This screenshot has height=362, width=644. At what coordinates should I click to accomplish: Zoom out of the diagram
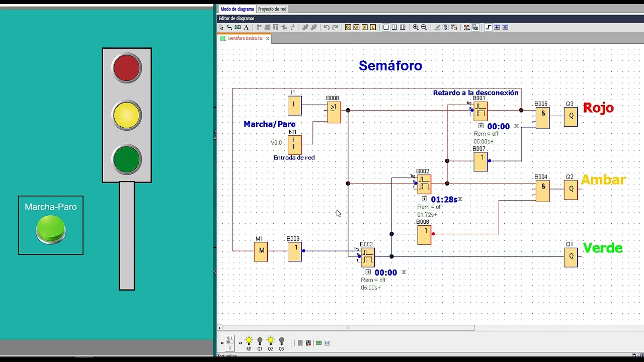coord(424,27)
